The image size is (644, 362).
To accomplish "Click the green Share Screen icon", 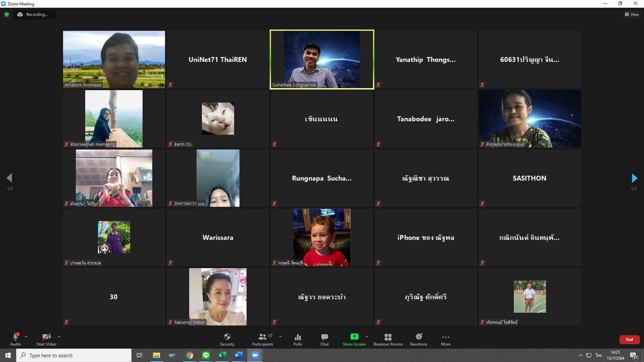I will [x=354, y=337].
